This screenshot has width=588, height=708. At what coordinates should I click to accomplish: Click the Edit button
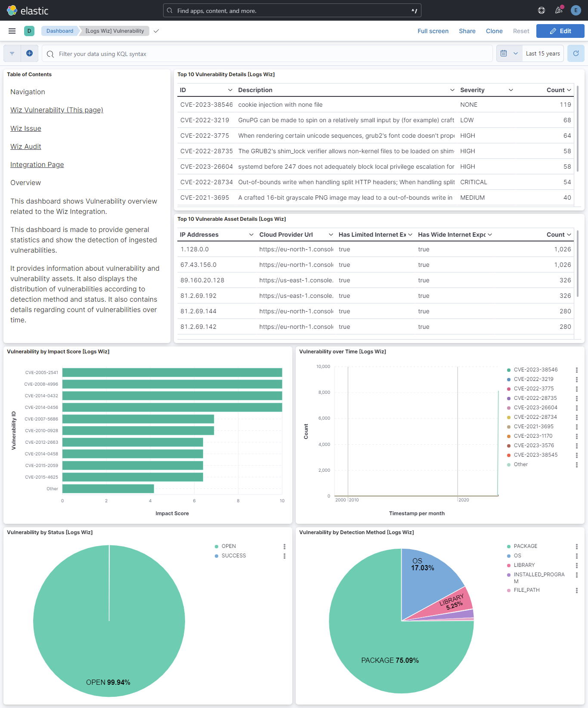click(560, 31)
